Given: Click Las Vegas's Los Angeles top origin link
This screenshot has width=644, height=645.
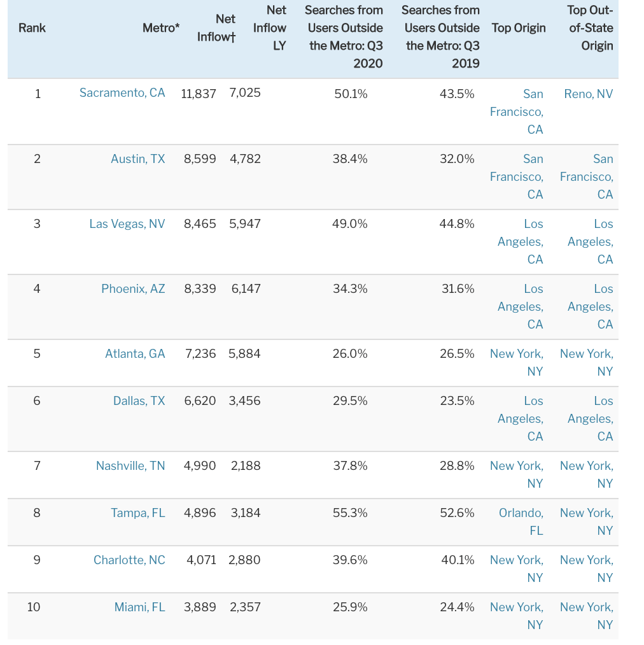Looking at the screenshot, I should (x=521, y=241).
